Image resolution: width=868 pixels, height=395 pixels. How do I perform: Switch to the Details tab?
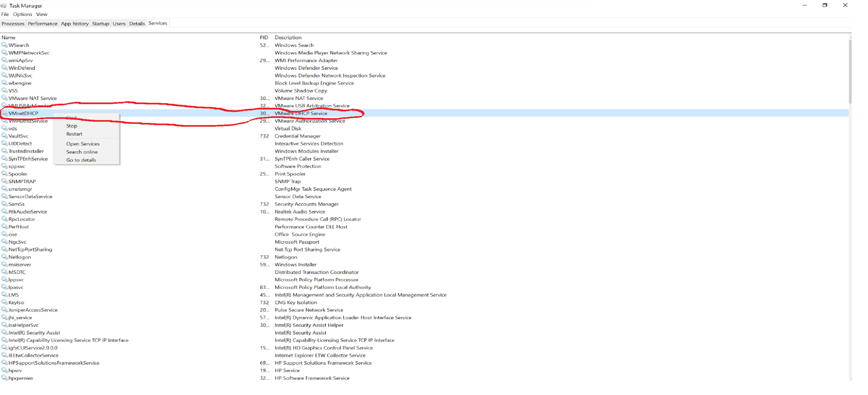pos(137,24)
